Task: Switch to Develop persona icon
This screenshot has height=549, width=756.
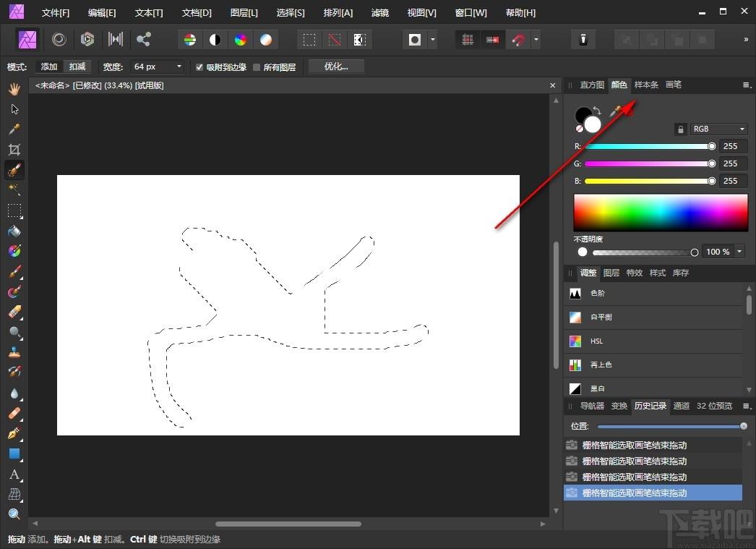Action: point(87,39)
